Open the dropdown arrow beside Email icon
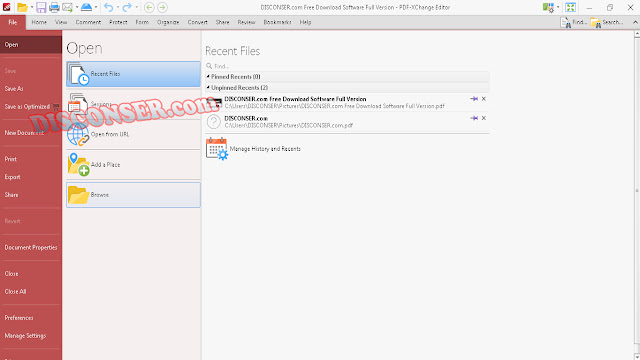 pos(76,7)
